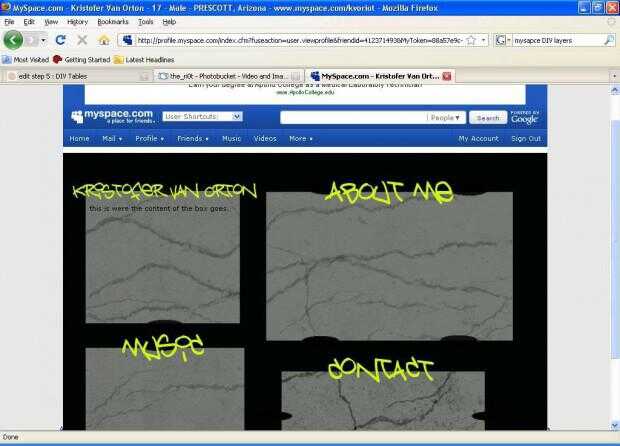Open the Bookmarks menu
The image size is (620, 446).
113,22
